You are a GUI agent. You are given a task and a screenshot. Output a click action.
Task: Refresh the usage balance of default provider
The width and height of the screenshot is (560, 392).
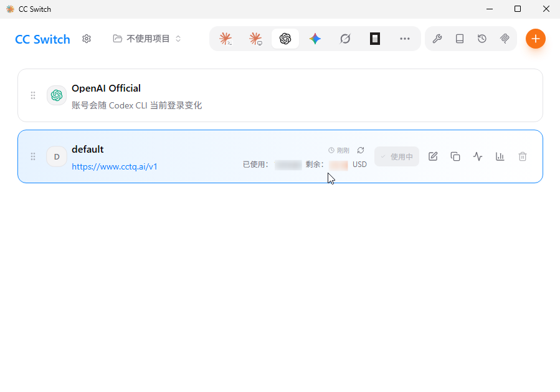click(x=361, y=150)
